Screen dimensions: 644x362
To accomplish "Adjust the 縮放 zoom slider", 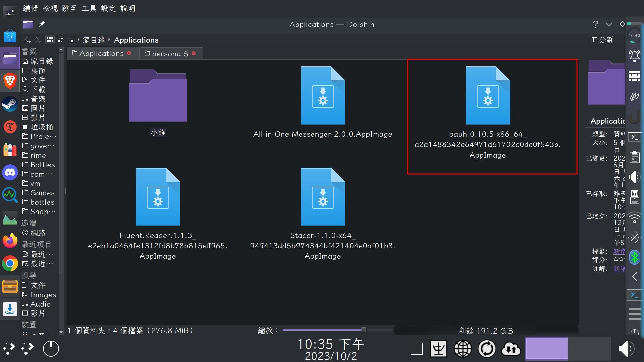I will (363, 330).
